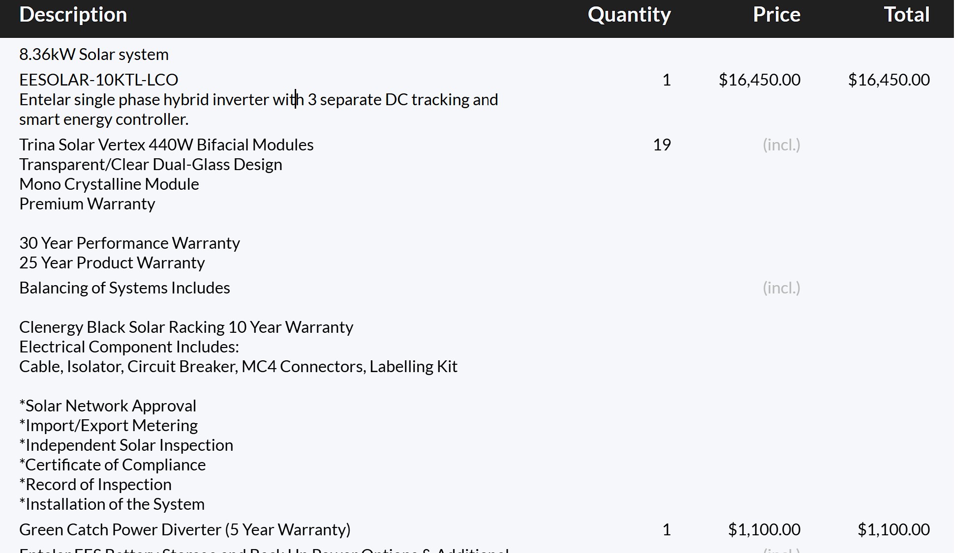Screen dimensions: 980x553
Task: Click the $16,450.00 total value
Action: pyautogui.click(x=888, y=80)
